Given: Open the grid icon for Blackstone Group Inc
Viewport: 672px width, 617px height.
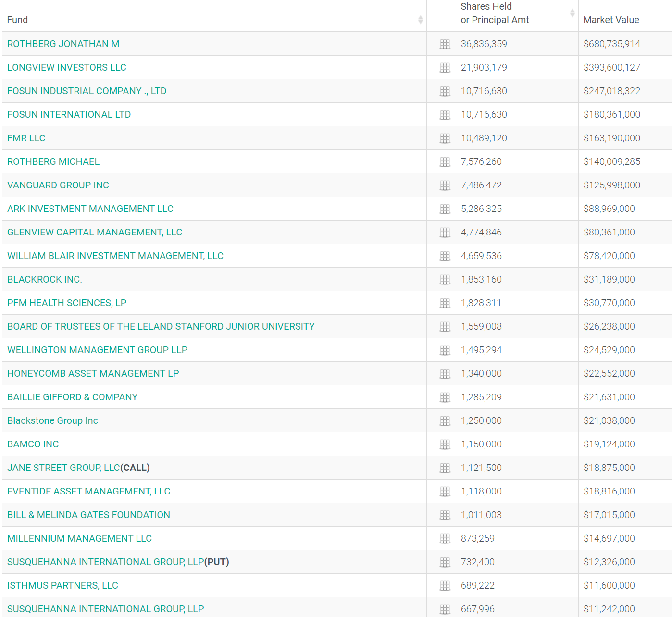Looking at the screenshot, I should tap(445, 421).
